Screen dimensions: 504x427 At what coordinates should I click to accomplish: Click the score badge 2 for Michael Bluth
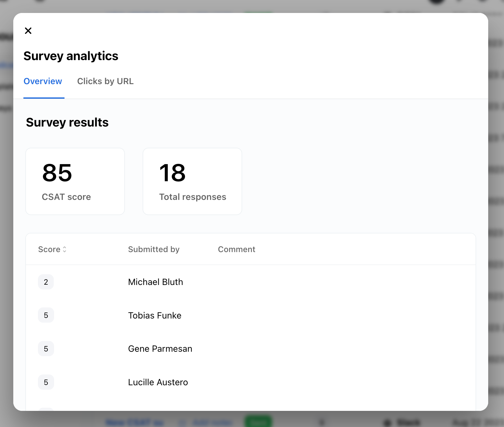[x=46, y=282]
